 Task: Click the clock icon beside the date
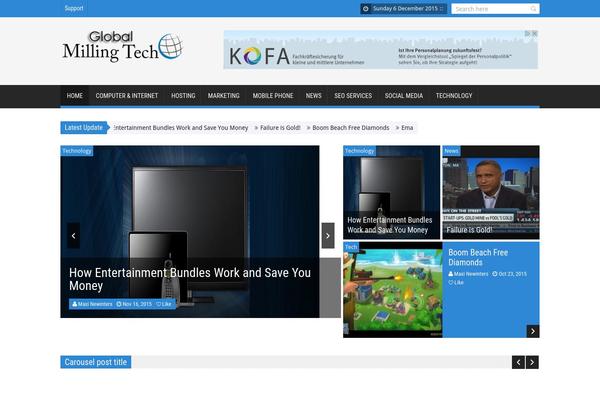(x=365, y=9)
